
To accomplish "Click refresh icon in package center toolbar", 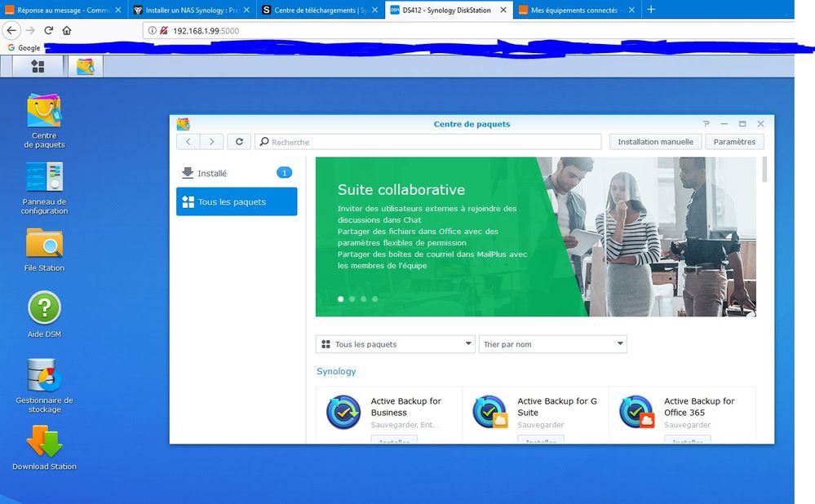I will [x=239, y=142].
